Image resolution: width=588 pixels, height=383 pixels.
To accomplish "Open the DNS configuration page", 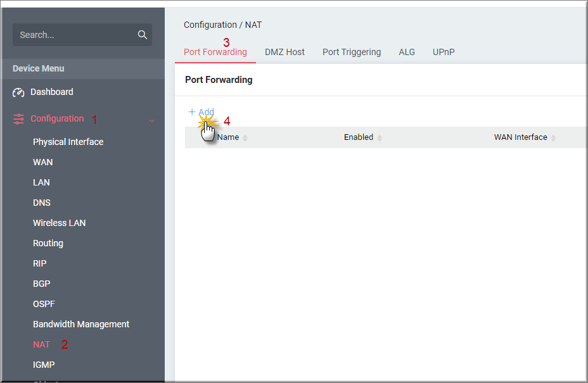I will pos(42,203).
